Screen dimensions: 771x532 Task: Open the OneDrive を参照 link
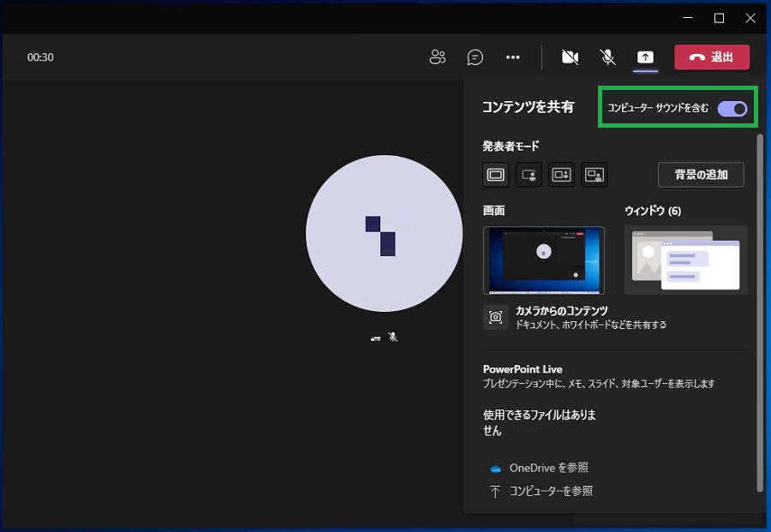[548, 468]
